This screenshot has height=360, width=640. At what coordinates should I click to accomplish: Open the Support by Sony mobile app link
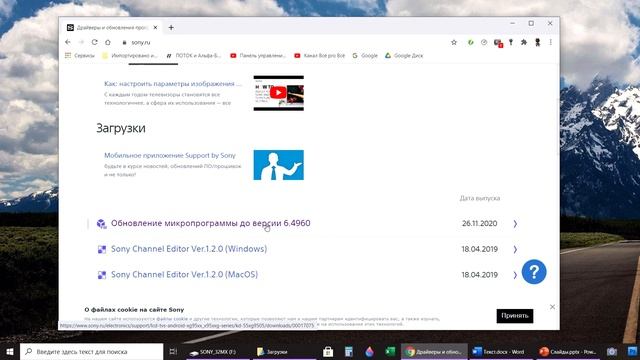point(170,156)
